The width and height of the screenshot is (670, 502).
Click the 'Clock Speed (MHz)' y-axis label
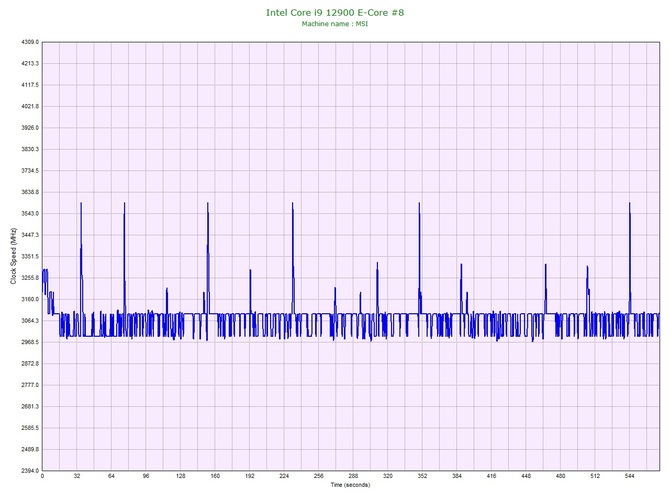point(13,257)
